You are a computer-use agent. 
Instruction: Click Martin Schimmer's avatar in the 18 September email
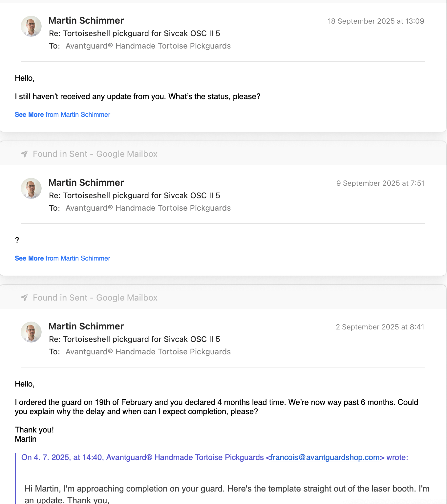tap(31, 26)
